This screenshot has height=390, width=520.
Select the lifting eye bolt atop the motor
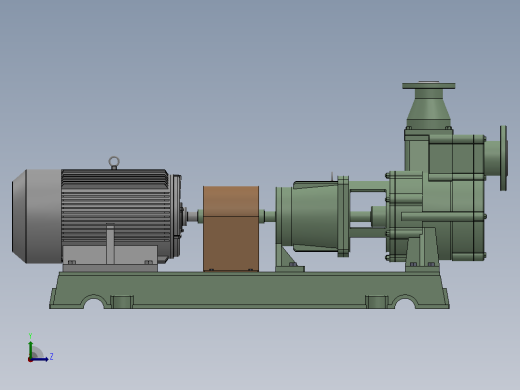114,163
